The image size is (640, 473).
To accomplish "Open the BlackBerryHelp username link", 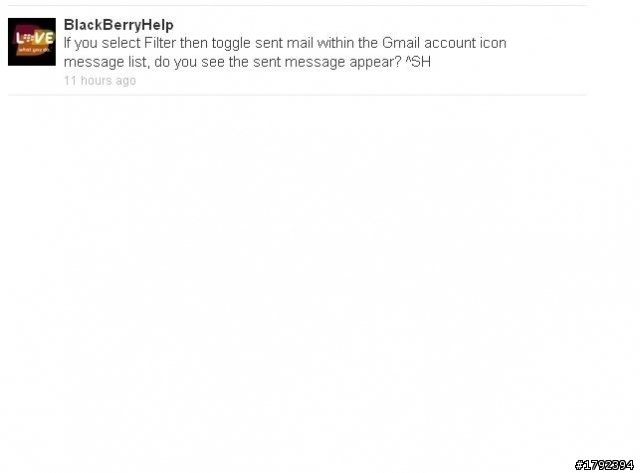I will tap(119, 25).
